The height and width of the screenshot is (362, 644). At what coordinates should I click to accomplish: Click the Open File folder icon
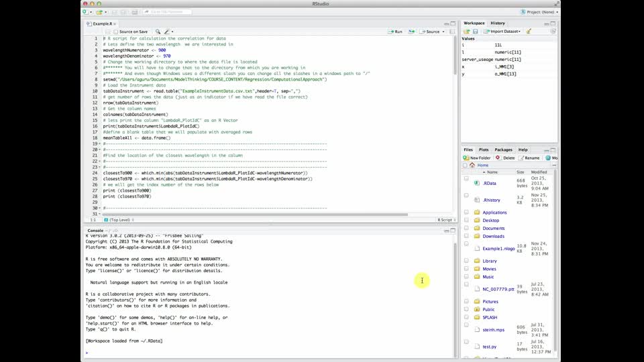point(99,12)
